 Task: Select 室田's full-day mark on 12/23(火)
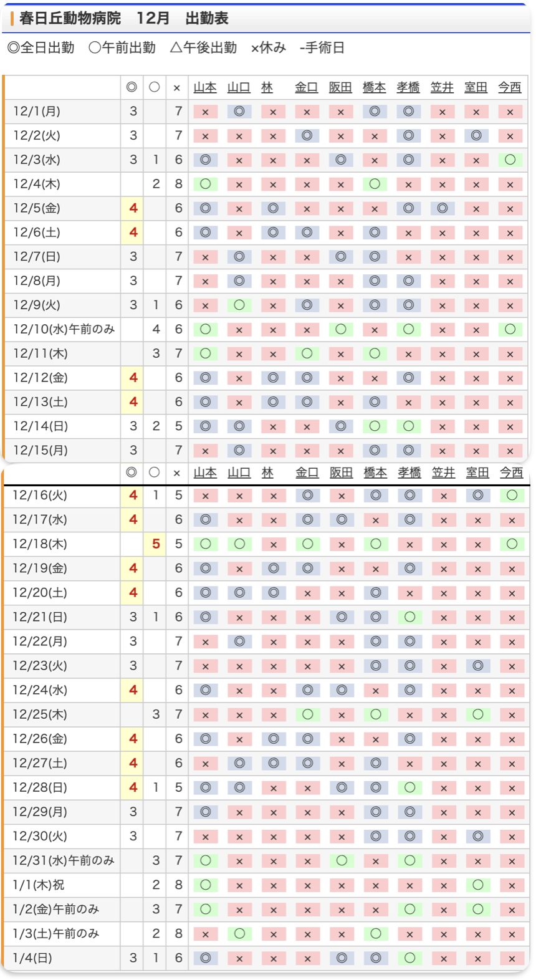pos(477,666)
